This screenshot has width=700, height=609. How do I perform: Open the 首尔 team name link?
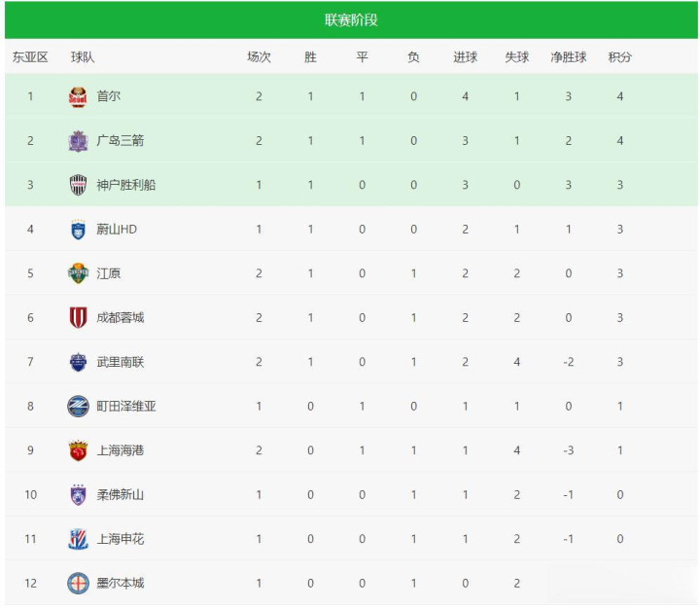(109, 96)
